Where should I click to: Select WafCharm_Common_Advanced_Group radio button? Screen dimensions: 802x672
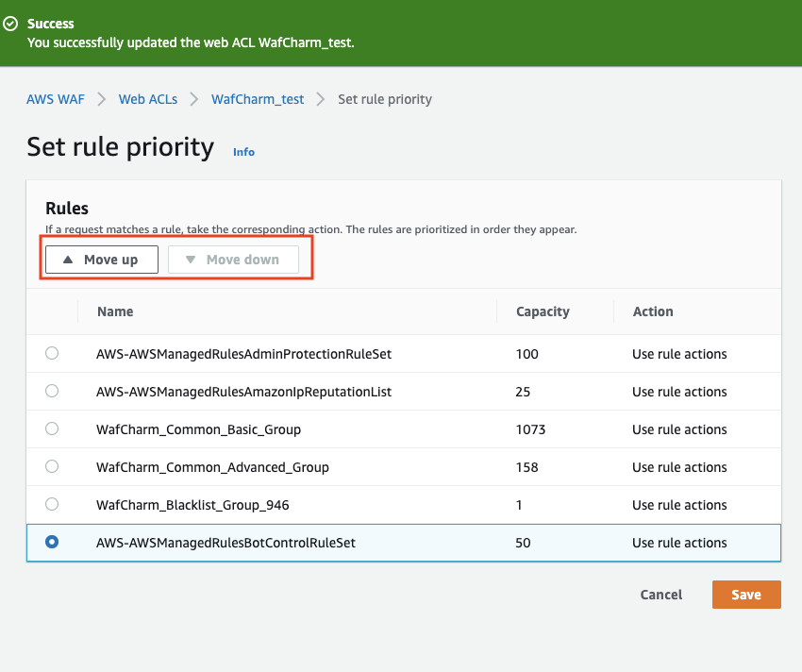[52, 466]
